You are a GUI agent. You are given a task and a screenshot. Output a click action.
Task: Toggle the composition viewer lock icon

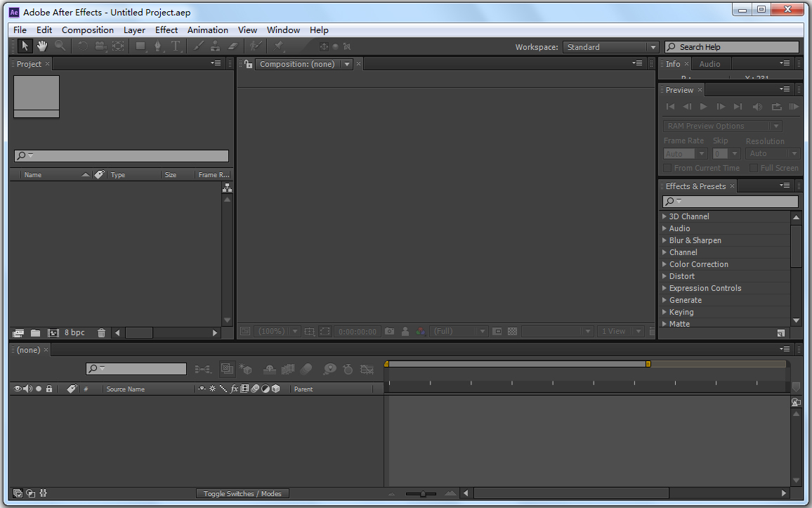click(x=249, y=64)
